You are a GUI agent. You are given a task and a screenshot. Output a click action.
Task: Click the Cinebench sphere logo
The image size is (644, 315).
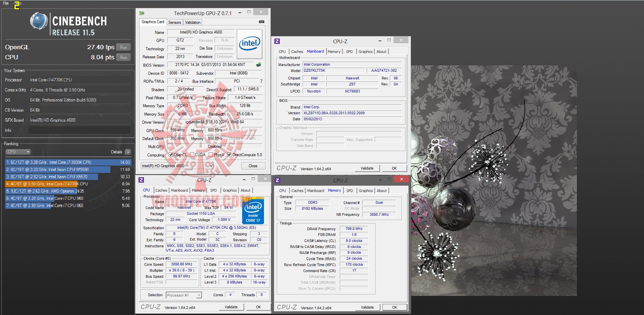[x=39, y=21]
